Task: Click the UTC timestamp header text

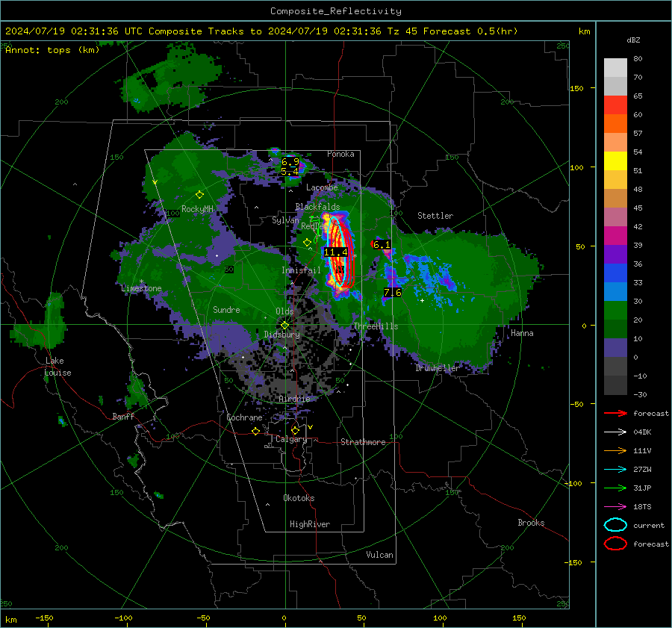Action: 261,31
